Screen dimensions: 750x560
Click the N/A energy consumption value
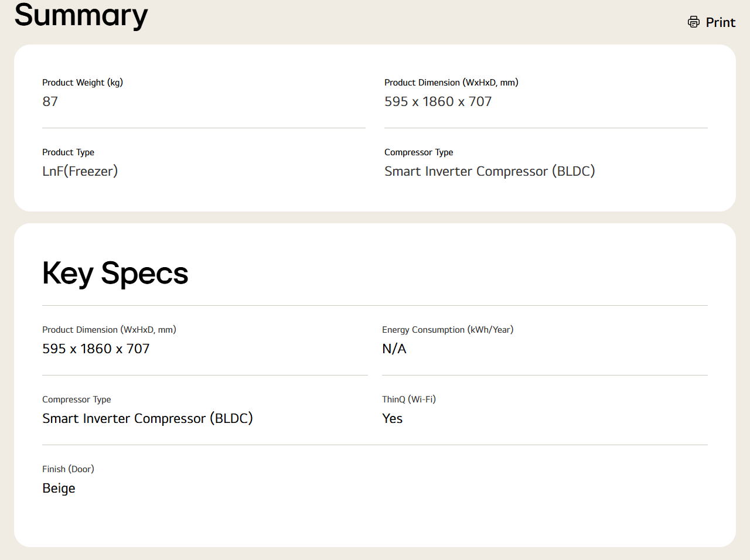pos(394,349)
